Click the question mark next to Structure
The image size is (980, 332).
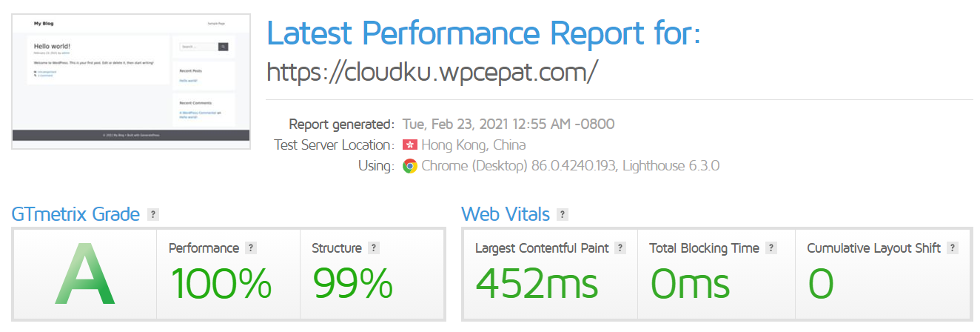point(374,248)
